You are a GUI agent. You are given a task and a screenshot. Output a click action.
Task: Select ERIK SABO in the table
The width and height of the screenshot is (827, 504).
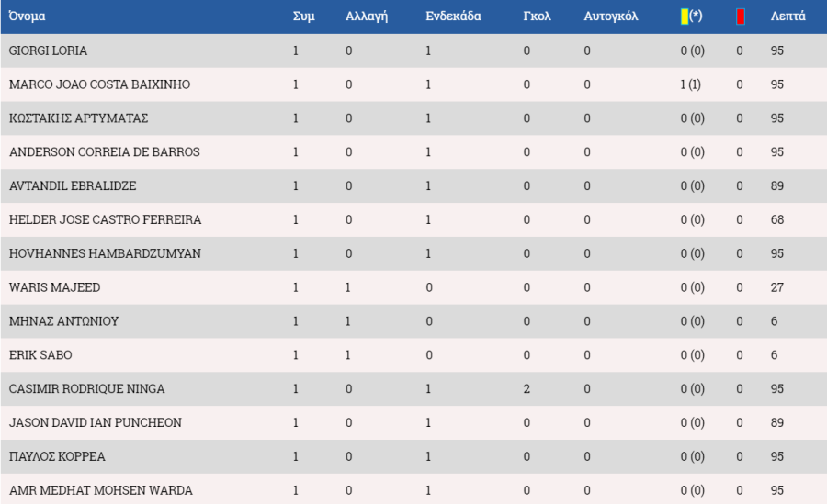click(x=40, y=354)
